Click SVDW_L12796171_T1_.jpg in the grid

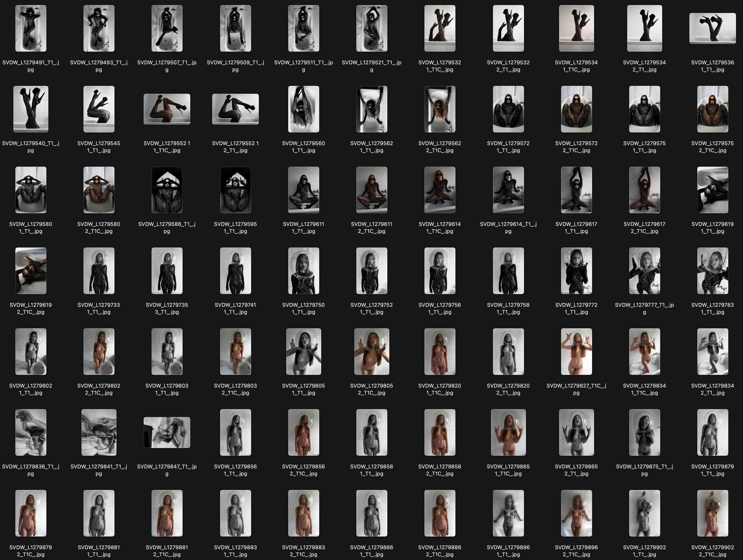click(576, 190)
